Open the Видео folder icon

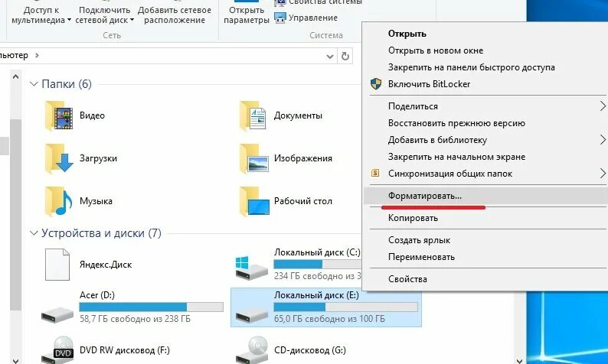click(x=59, y=115)
